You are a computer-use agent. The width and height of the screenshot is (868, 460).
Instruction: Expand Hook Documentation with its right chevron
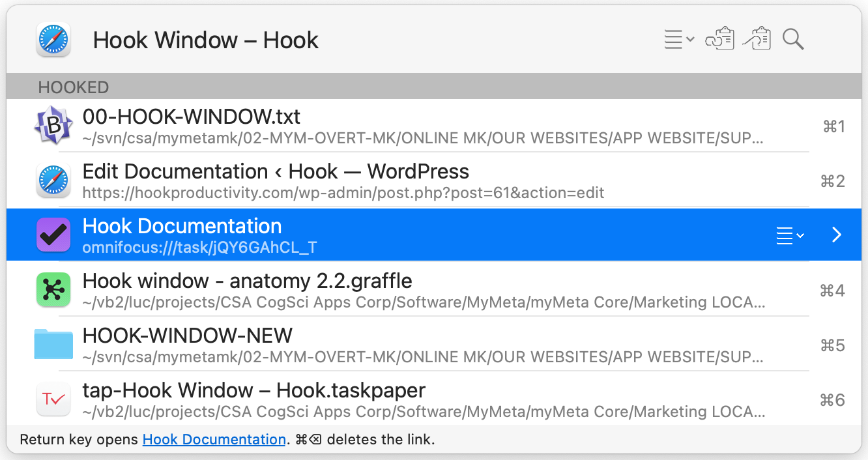point(836,235)
